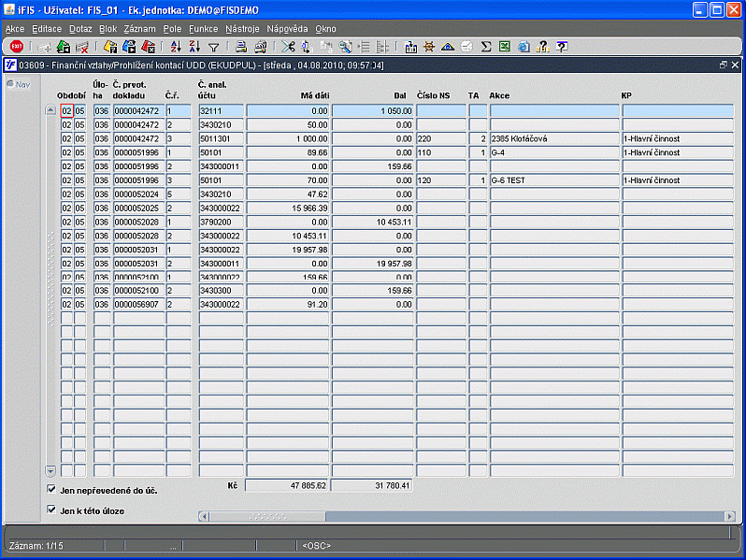
Task: Open the Nástroje menu
Action: (242, 29)
